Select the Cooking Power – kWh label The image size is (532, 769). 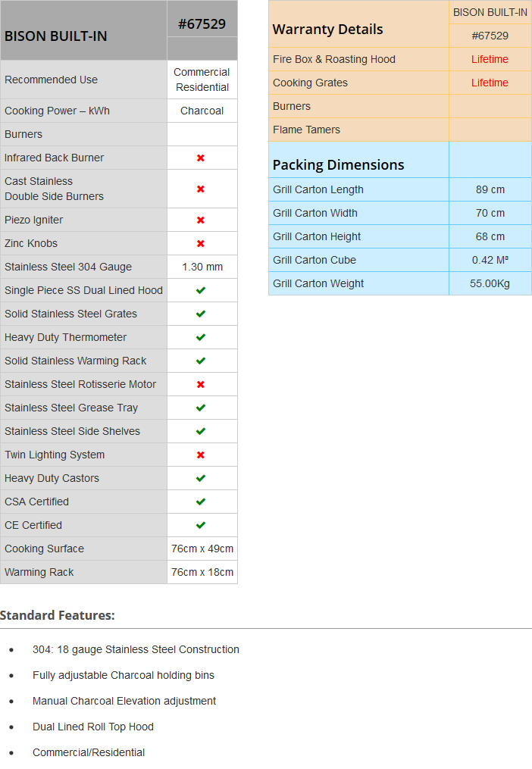pyautogui.click(x=57, y=111)
